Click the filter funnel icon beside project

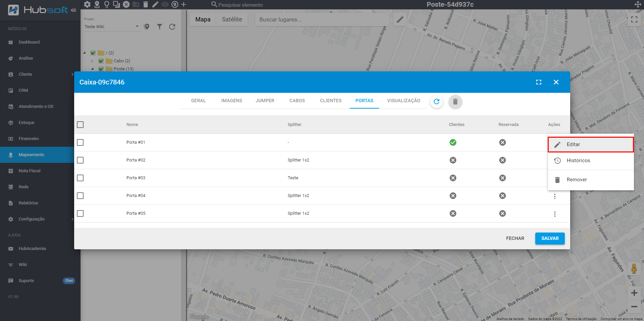pyautogui.click(x=159, y=26)
